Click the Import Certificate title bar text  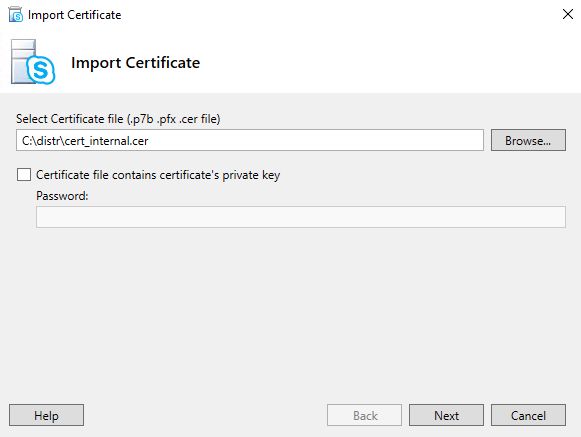pyautogui.click(x=74, y=15)
